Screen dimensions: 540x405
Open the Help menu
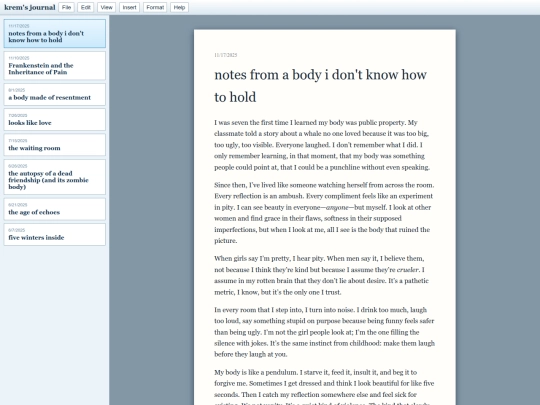(x=179, y=7)
